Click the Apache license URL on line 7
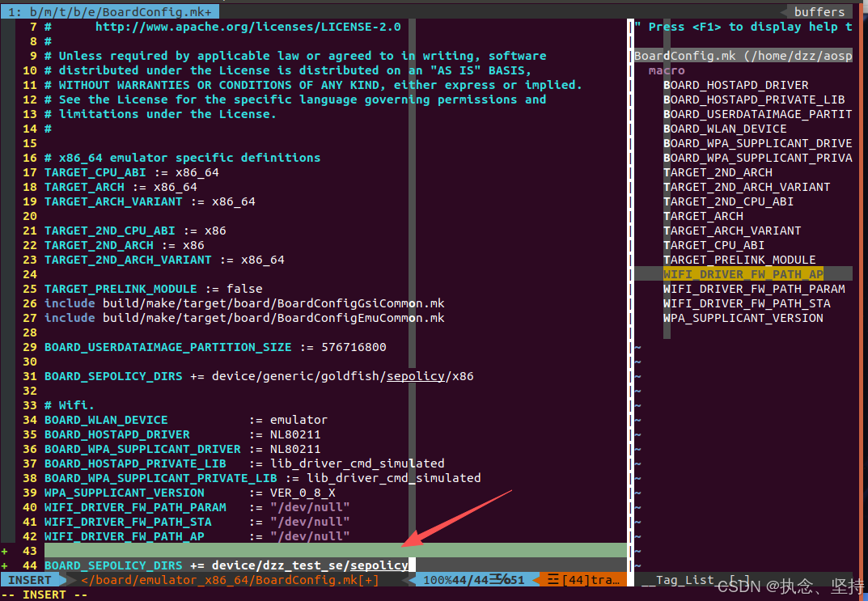This screenshot has height=601, width=868. point(248,27)
